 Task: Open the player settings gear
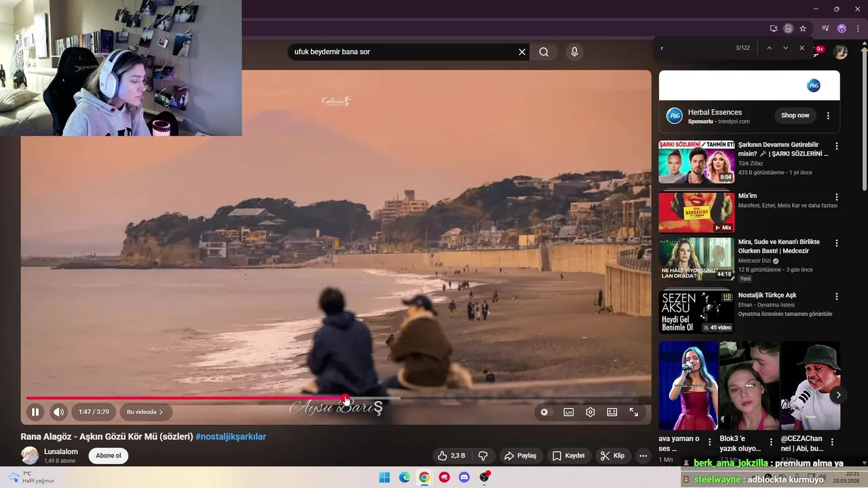[590, 412]
